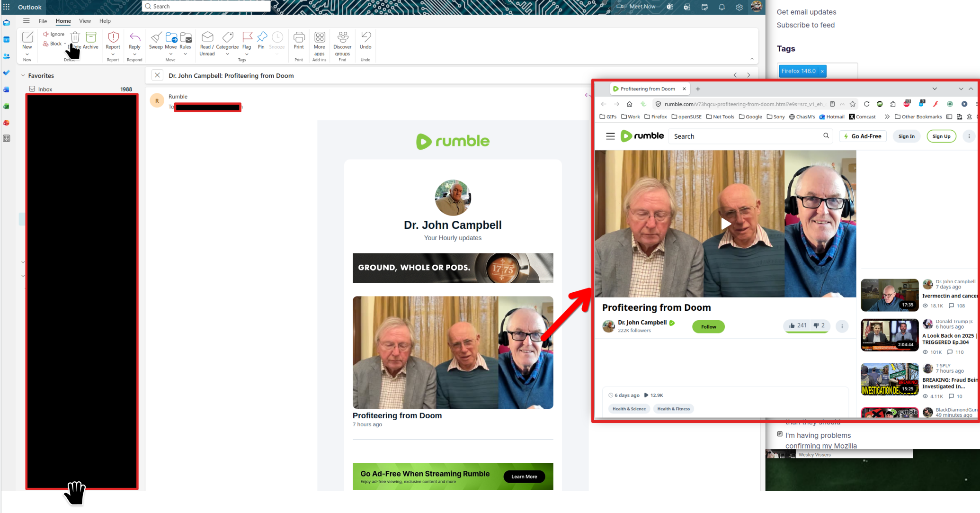Collapse the ribbon with chevron
The height and width of the screenshot is (513, 980).
(752, 59)
